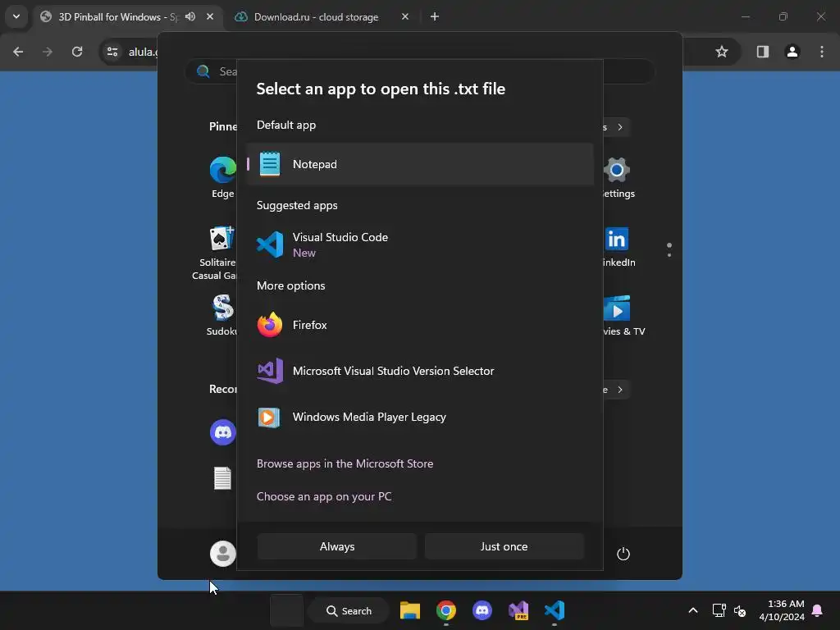Choose Visual Studio Code from suggested apps

pos(420,244)
